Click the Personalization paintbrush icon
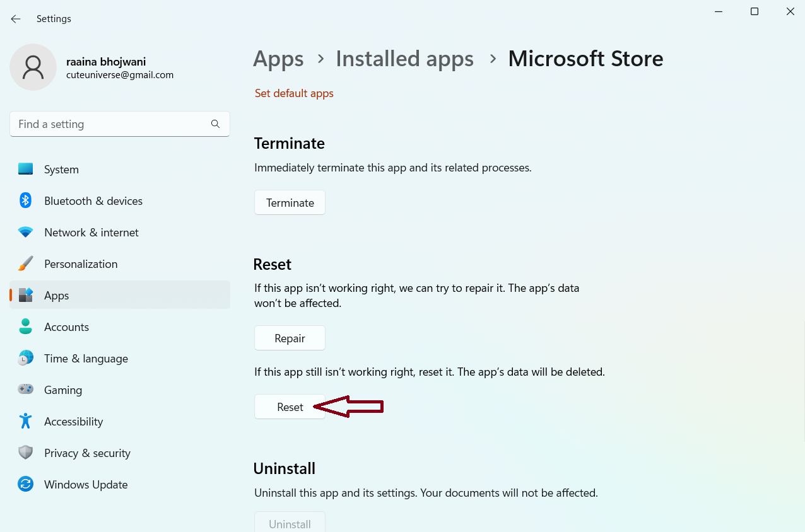Viewport: 805px width, 532px height. tap(26, 263)
